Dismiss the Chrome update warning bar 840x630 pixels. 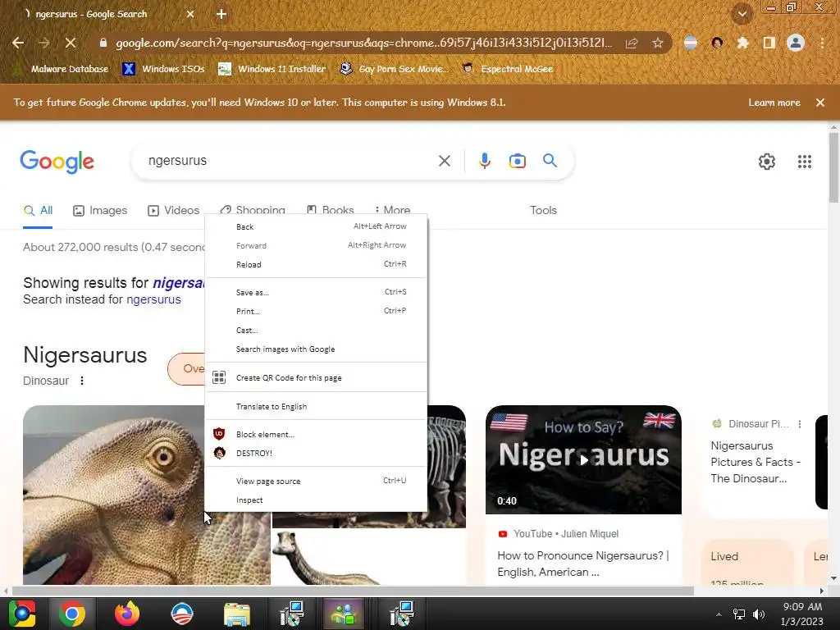point(819,103)
